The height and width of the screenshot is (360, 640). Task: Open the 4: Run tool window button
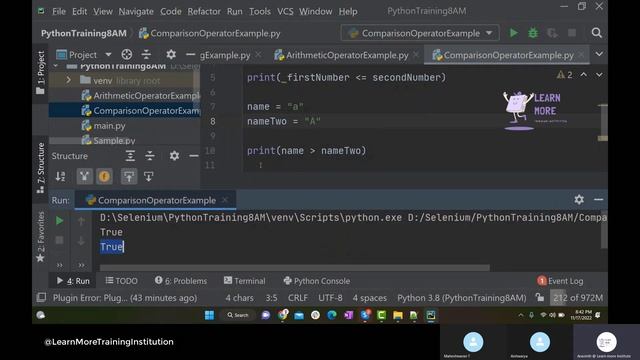click(73, 281)
